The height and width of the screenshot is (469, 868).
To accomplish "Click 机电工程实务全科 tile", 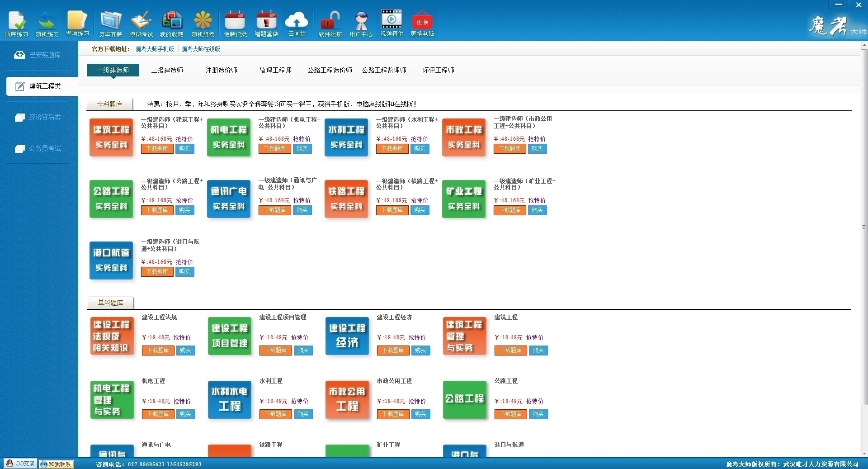I will [229, 137].
